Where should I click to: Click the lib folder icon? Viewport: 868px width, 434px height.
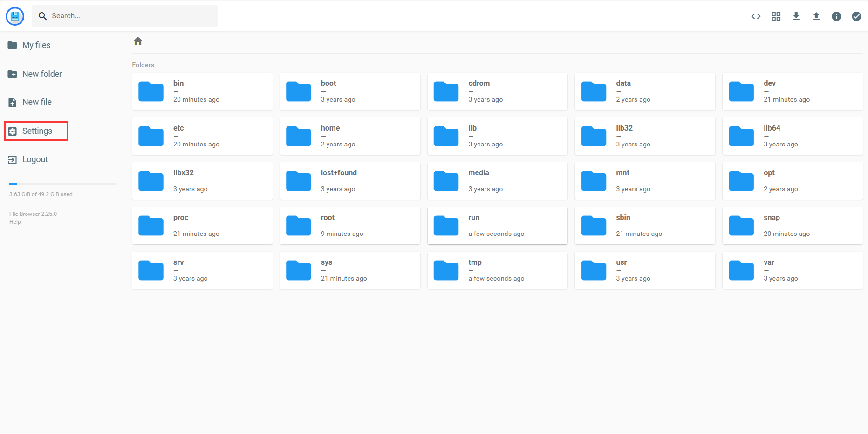point(446,136)
